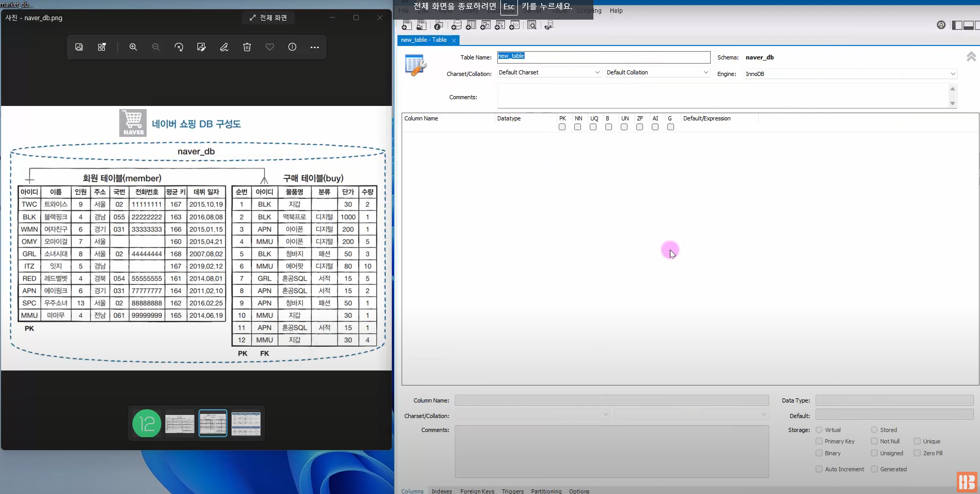Zoom out of the naver_db photo
Screen dimensions: 980x494
[156, 47]
